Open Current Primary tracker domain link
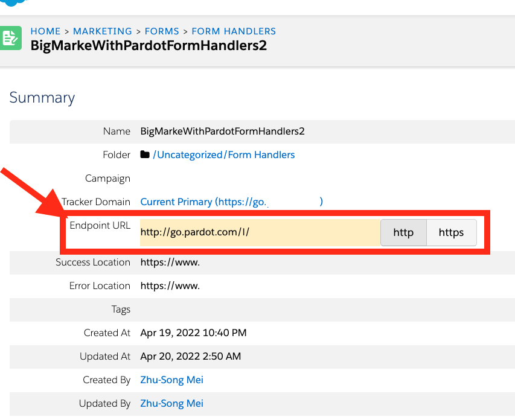515x420 pixels. point(232,202)
